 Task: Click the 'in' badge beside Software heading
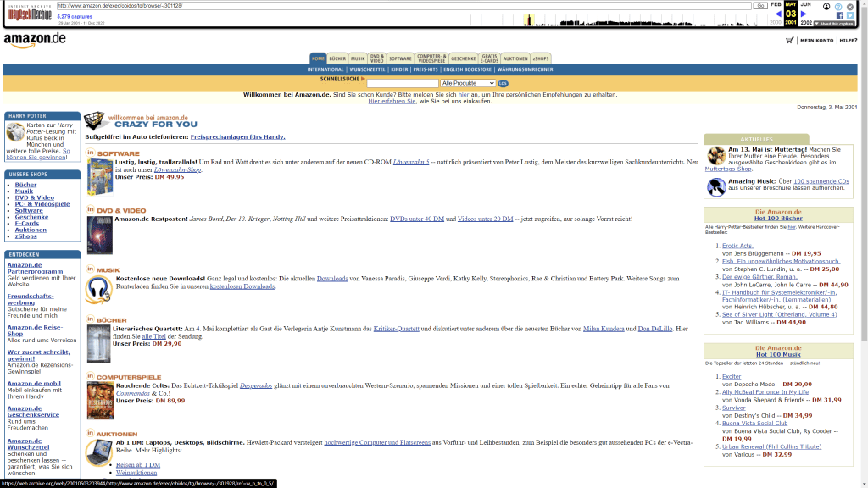pos(90,152)
